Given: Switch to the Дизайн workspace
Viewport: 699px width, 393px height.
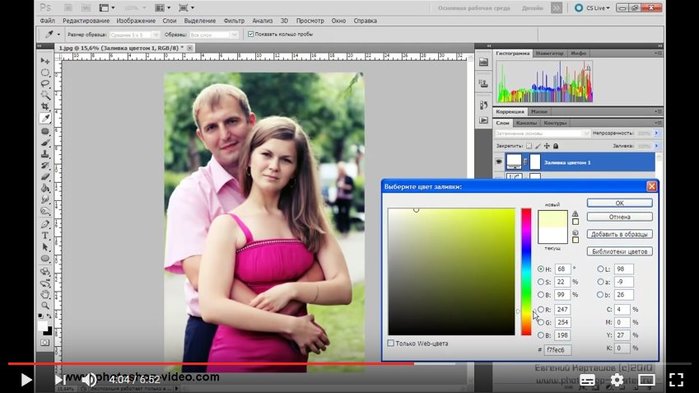Looking at the screenshot, I should click(x=532, y=8).
